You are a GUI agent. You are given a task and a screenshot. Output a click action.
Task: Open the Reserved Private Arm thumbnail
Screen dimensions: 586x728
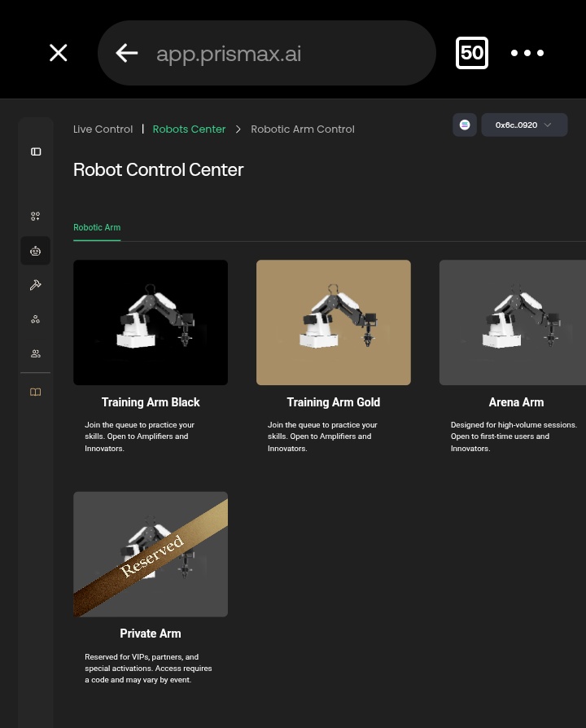click(151, 555)
